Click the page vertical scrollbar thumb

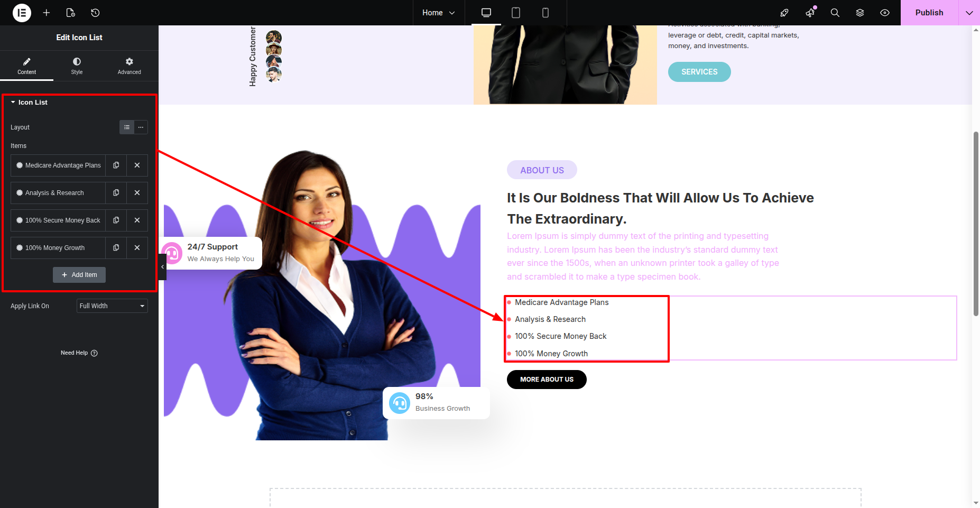pos(976,224)
